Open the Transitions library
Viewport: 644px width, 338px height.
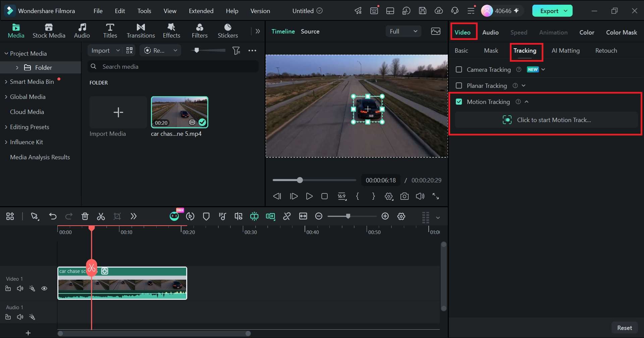pyautogui.click(x=141, y=31)
